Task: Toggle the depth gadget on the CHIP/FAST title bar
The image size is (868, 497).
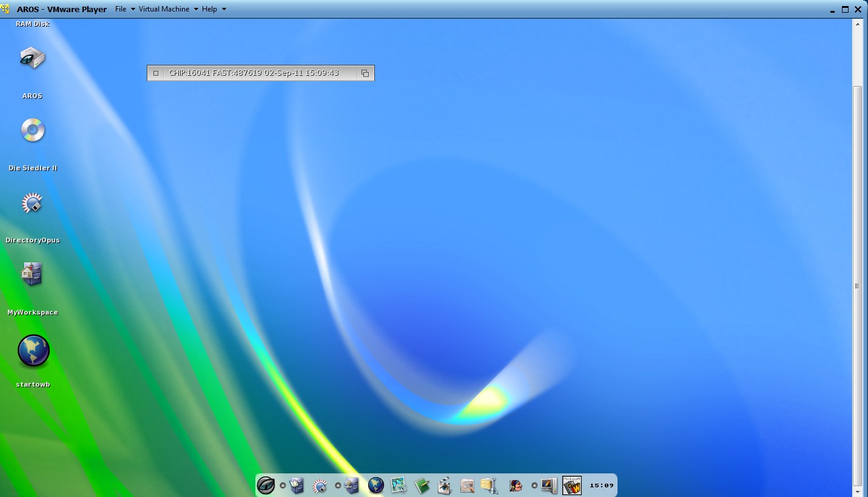Action: click(365, 73)
